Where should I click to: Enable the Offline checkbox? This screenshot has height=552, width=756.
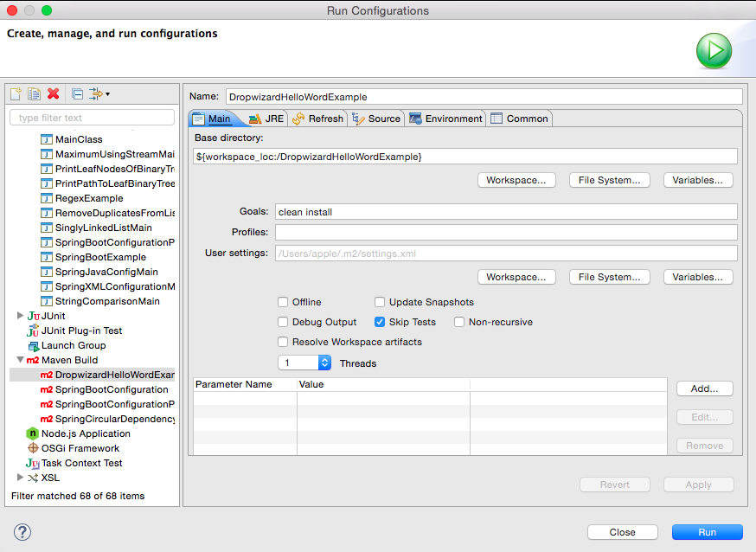(x=283, y=302)
